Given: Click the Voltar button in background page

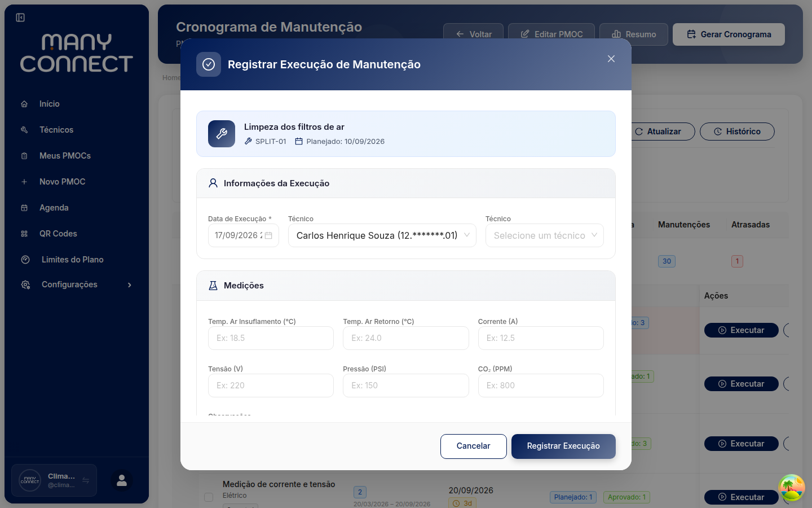Looking at the screenshot, I should [x=474, y=34].
